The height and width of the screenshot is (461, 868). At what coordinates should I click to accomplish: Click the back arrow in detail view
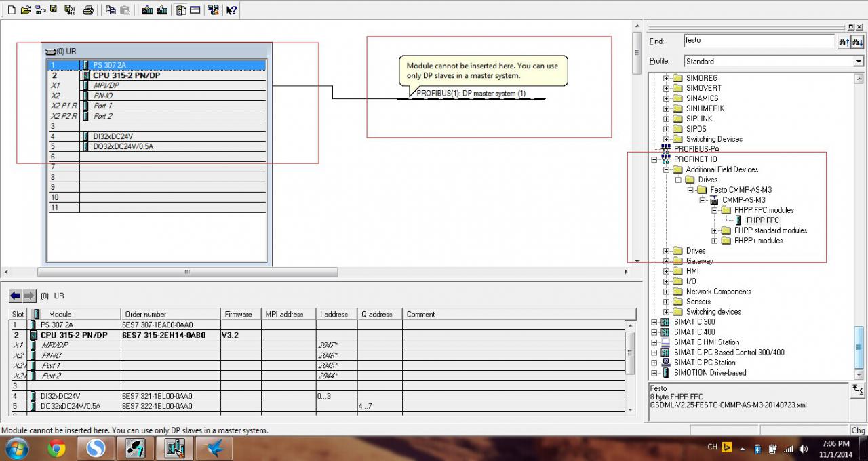(16, 296)
